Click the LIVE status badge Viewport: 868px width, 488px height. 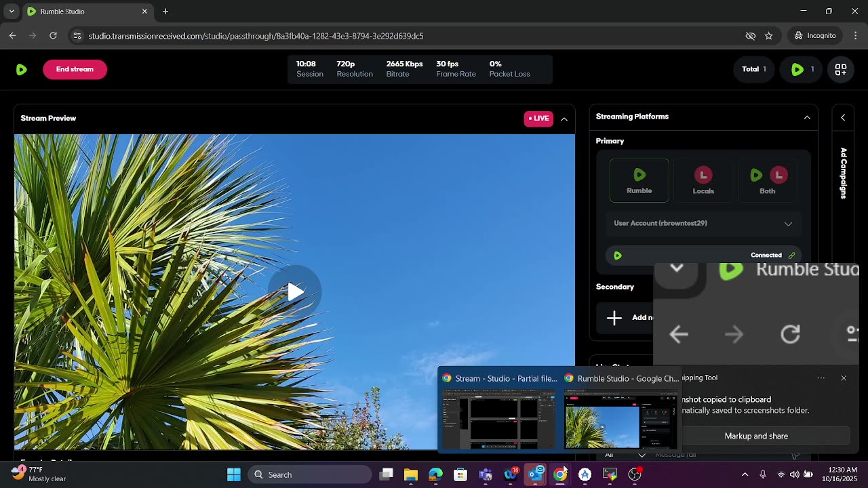pos(538,119)
